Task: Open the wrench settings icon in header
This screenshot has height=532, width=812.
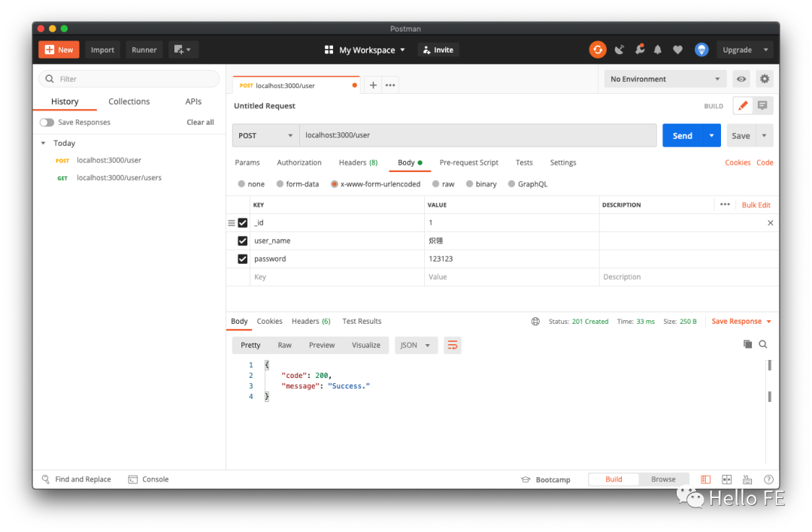Action: (x=640, y=49)
